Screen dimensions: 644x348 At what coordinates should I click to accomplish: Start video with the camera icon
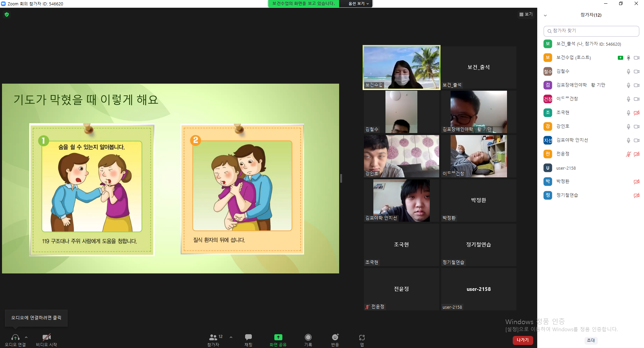coord(46,337)
